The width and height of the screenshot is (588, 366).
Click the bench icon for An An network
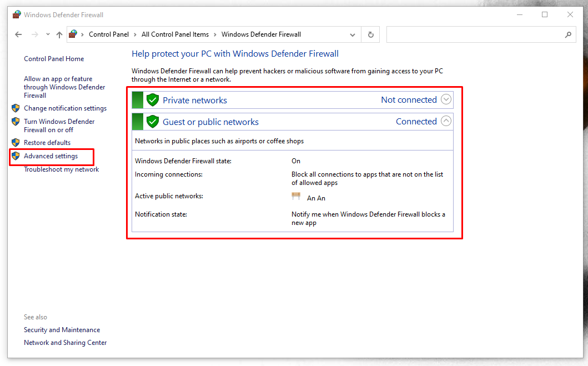pos(296,197)
